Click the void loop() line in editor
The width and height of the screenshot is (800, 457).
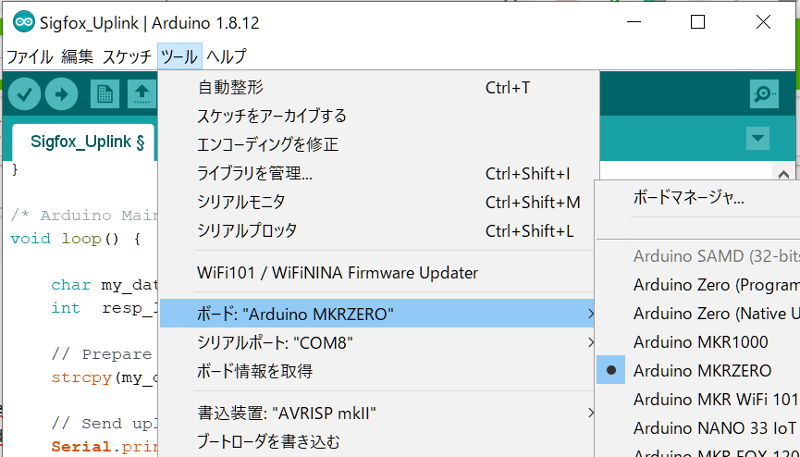coord(75,239)
